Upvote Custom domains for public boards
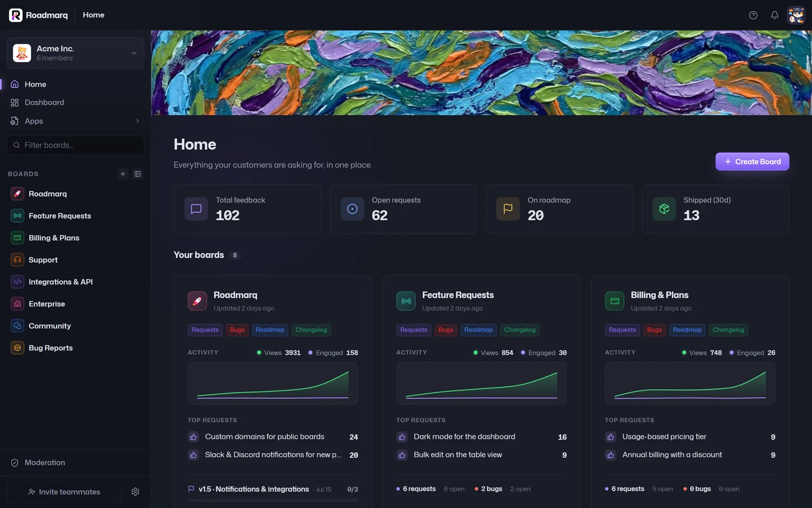Image resolution: width=812 pixels, height=508 pixels. (x=193, y=437)
